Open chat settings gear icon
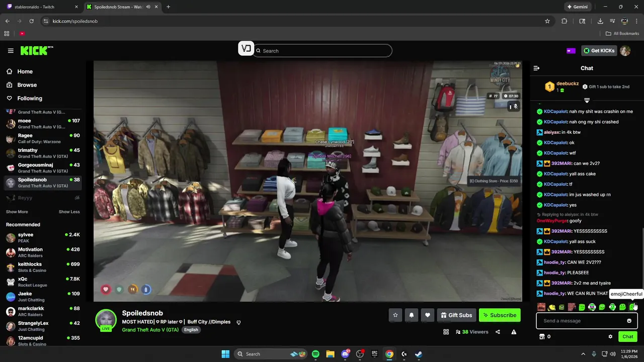644x362 pixels. [610, 336]
